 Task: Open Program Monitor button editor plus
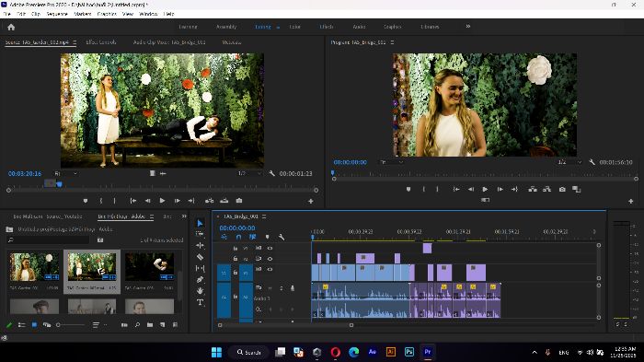click(631, 201)
